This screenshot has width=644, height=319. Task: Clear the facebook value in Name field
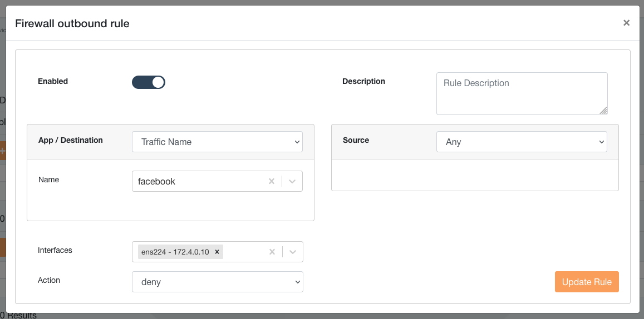(272, 181)
